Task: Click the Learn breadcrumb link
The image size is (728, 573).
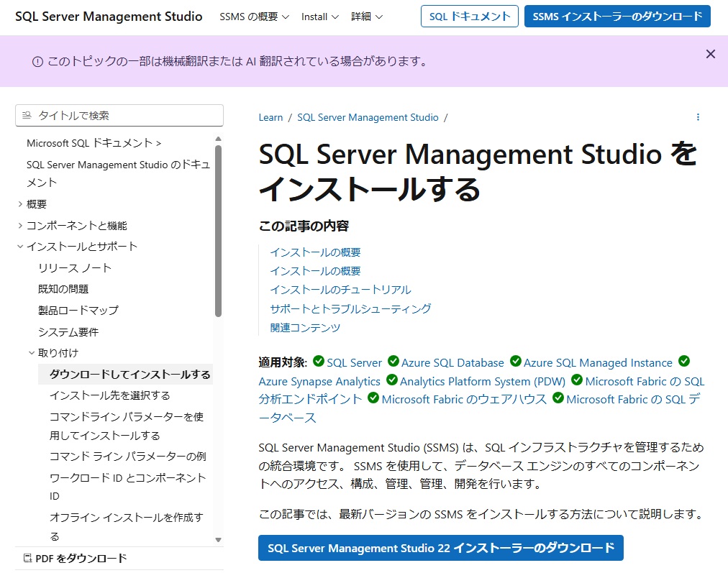Action: [270, 117]
